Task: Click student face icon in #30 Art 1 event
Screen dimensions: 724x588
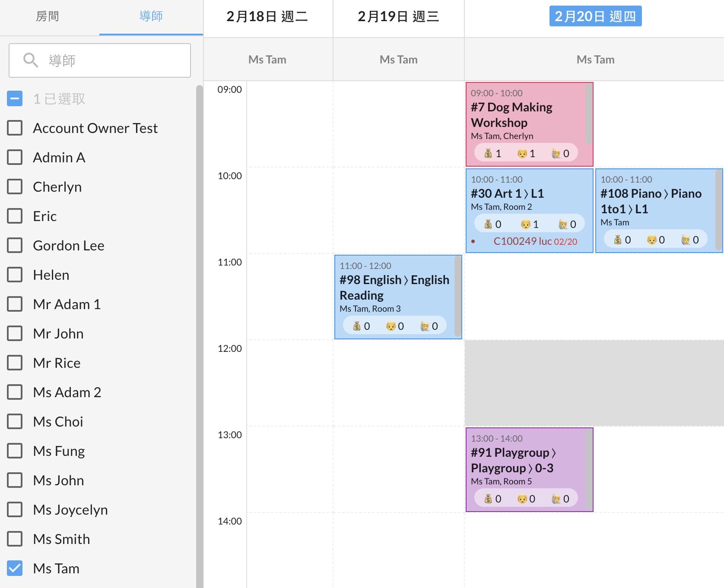Action: pos(525,224)
